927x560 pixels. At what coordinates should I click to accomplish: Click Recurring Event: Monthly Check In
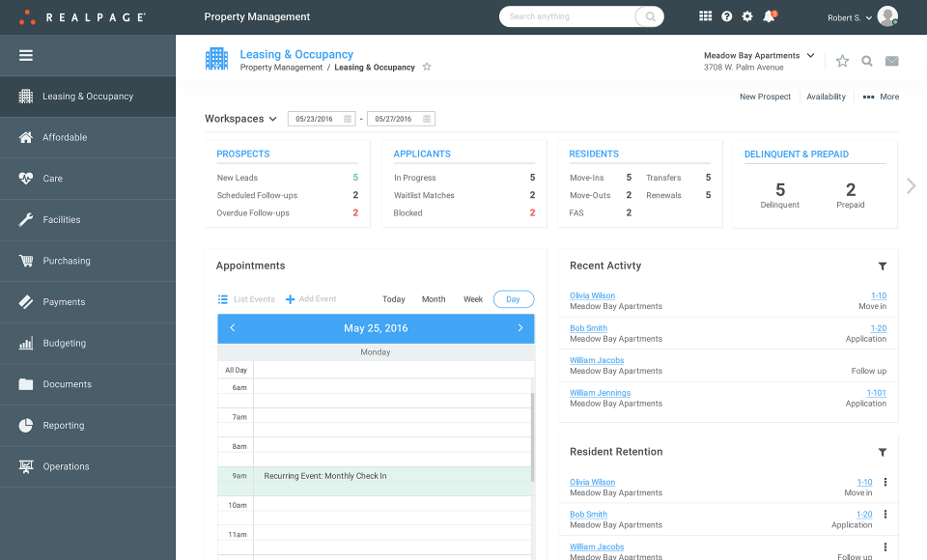[325, 476]
